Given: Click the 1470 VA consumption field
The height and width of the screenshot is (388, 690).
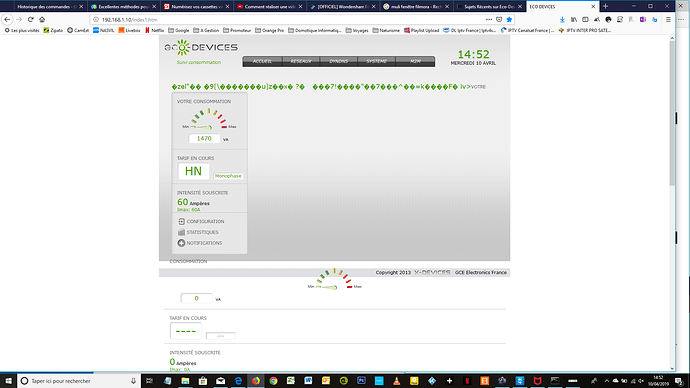Looking at the screenshot, I should 204,139.
